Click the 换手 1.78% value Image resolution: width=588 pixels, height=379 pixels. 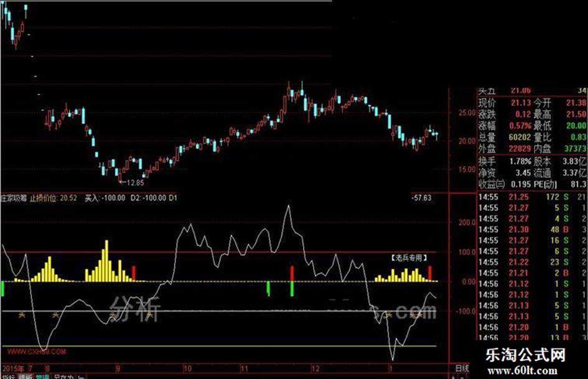coord(520,162)
